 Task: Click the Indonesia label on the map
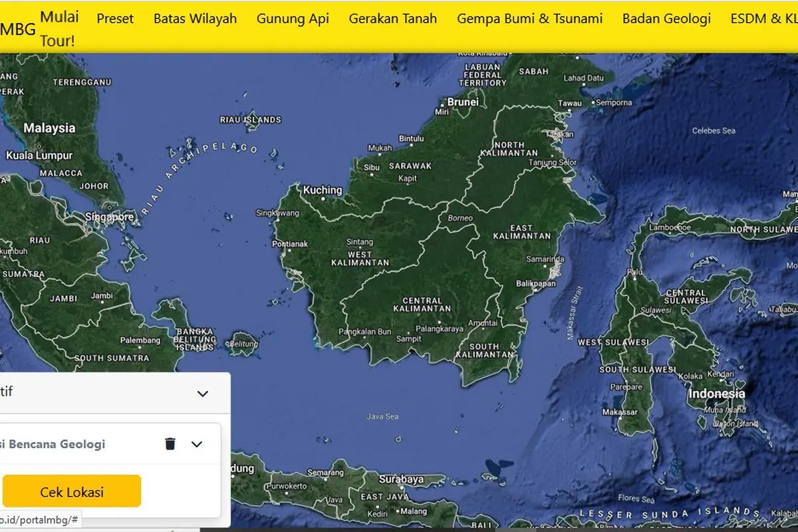[x=717, y=393]
